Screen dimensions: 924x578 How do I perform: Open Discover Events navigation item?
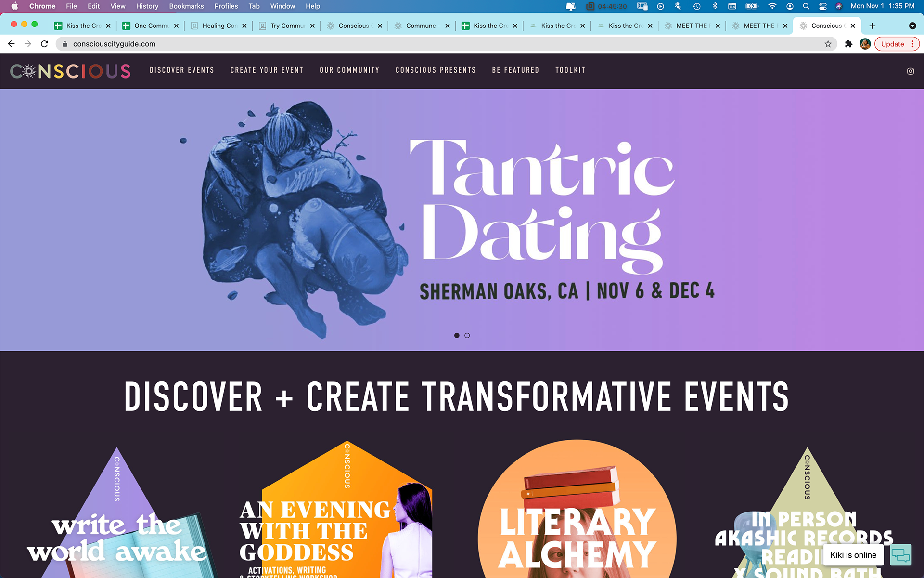(182, 70)
